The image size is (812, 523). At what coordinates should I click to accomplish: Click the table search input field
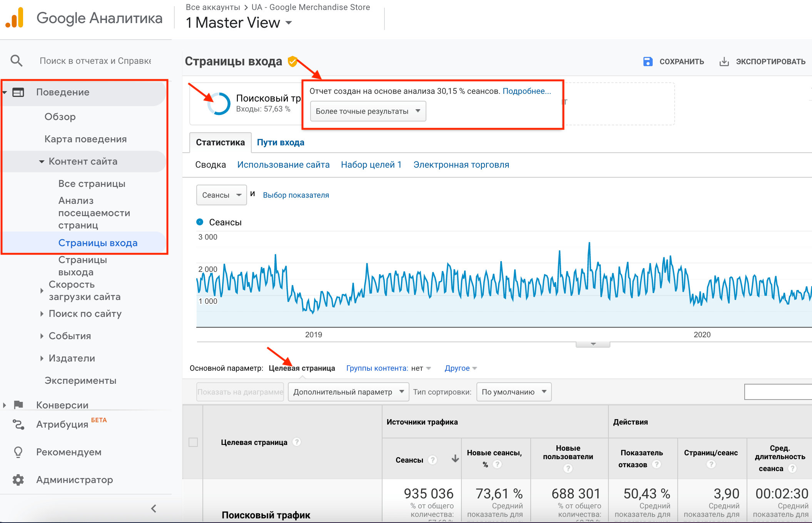point(778,392)
